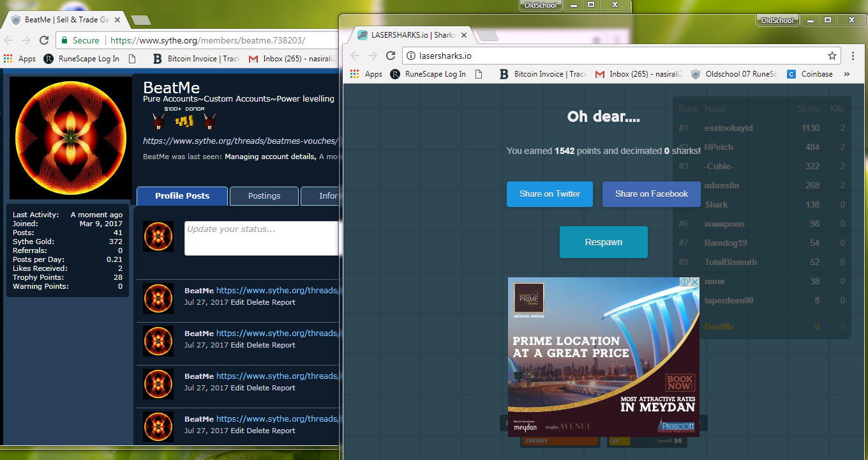Close the advertisement with the X icon
868x460 pixels.
pos(694,282)
